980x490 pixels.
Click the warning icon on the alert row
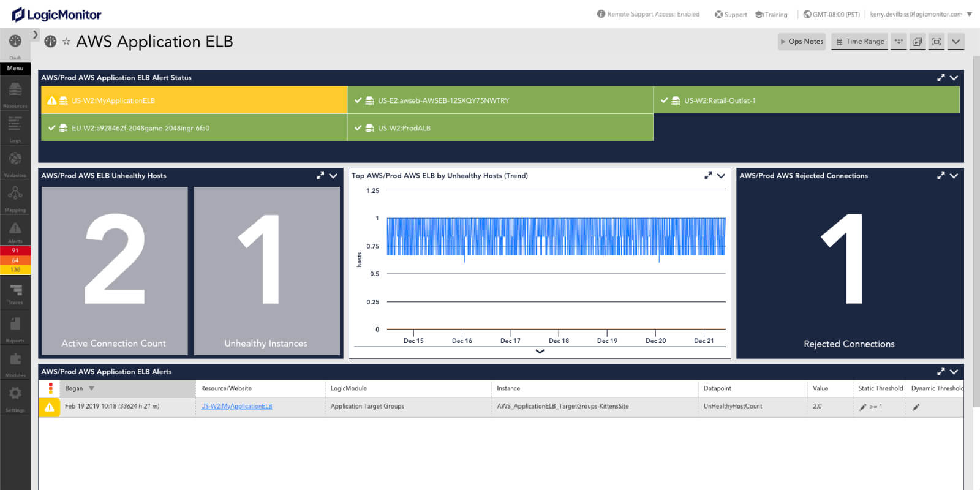(50, 407)
